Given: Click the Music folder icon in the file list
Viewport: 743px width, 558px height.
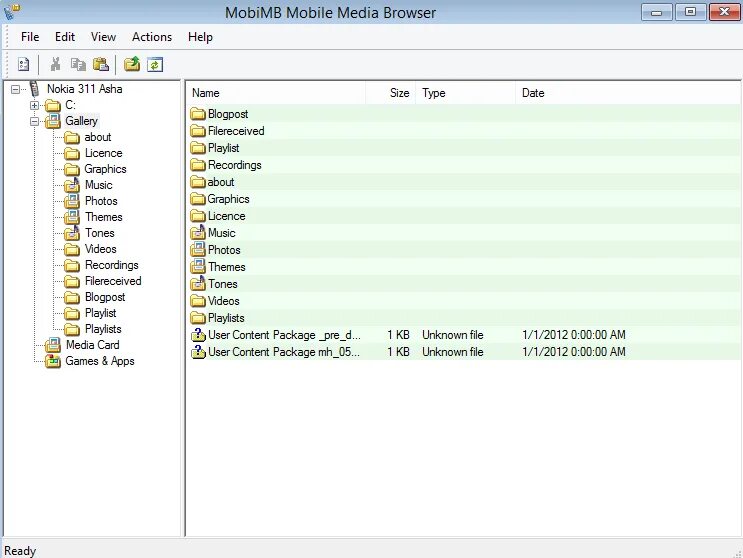Looking at the screenshot, I should coord(198,233).
